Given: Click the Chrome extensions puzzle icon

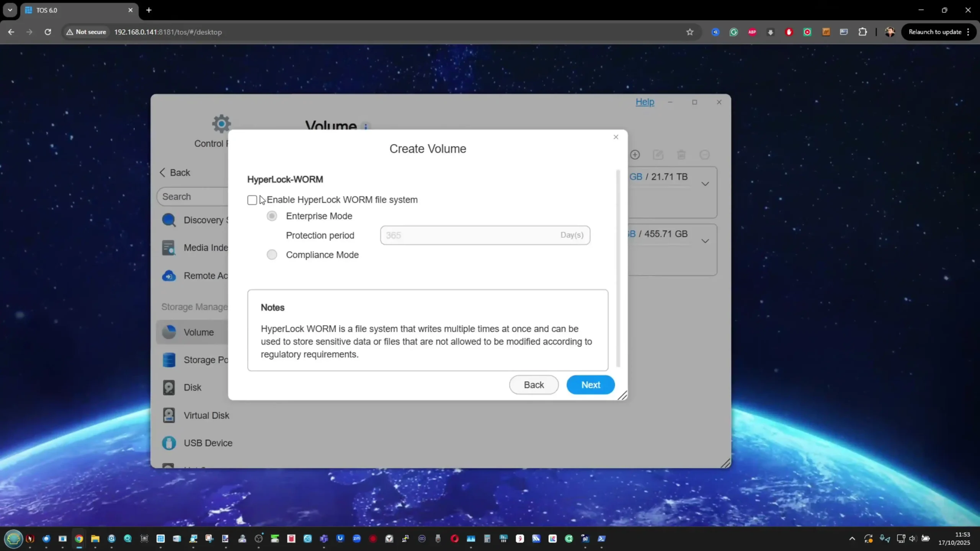Looking at the screenshot, I should click(x=862, y=32).
